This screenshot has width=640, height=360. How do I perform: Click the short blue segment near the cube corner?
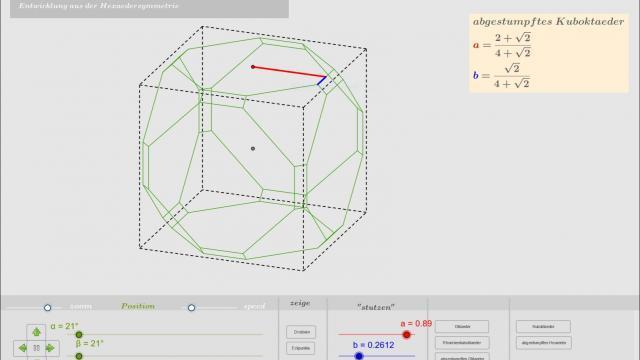pyautogui.click(x=322, y=81)
